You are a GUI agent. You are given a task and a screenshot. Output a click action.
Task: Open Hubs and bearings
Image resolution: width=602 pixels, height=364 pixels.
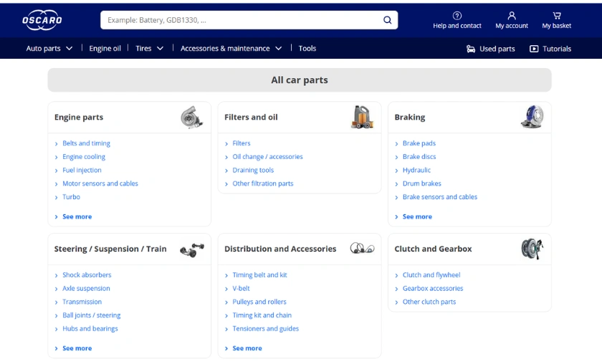coord(90,329)
